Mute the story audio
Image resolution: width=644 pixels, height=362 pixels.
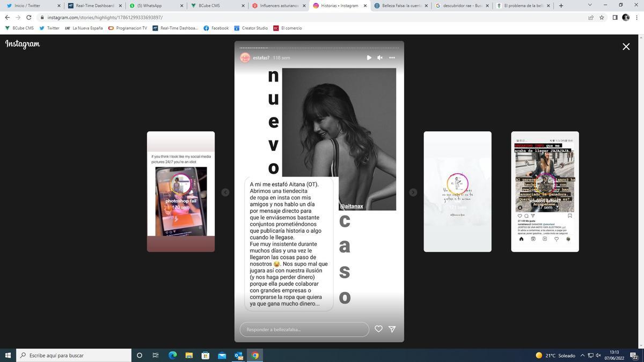380,57
